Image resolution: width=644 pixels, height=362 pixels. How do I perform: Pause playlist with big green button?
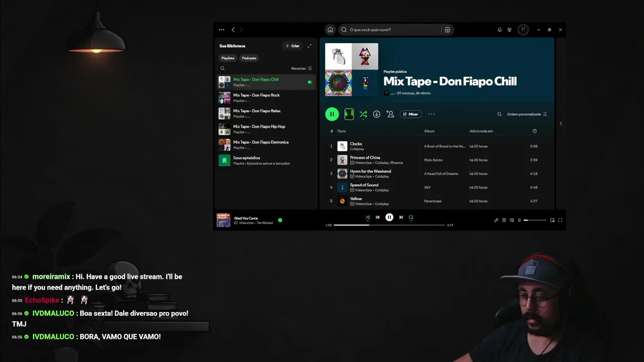[332, 114]
